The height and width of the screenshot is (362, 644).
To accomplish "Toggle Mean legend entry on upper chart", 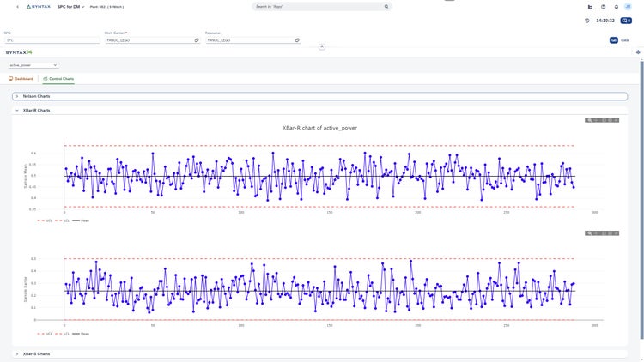I will click(x=81, y=220).
